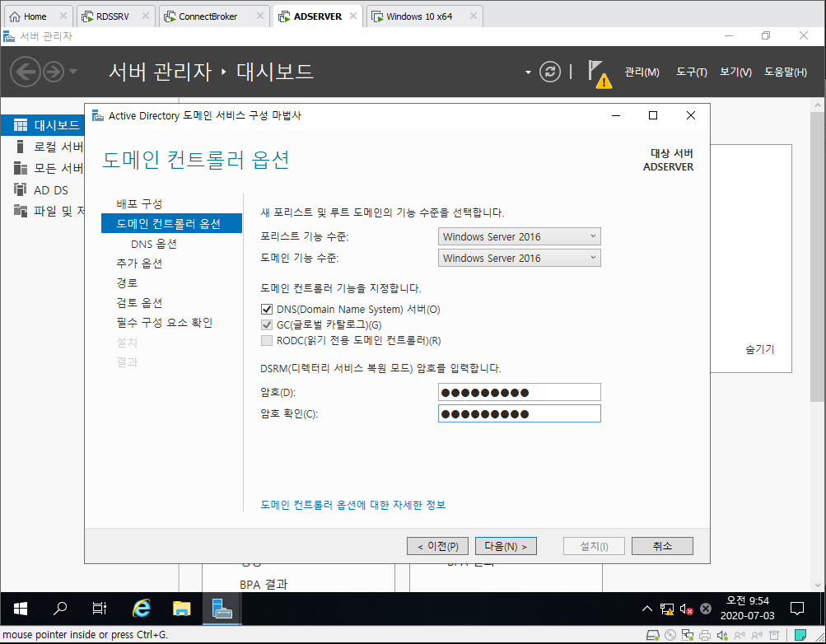Click 숨기기 link in dashboard

coord(759,349)
